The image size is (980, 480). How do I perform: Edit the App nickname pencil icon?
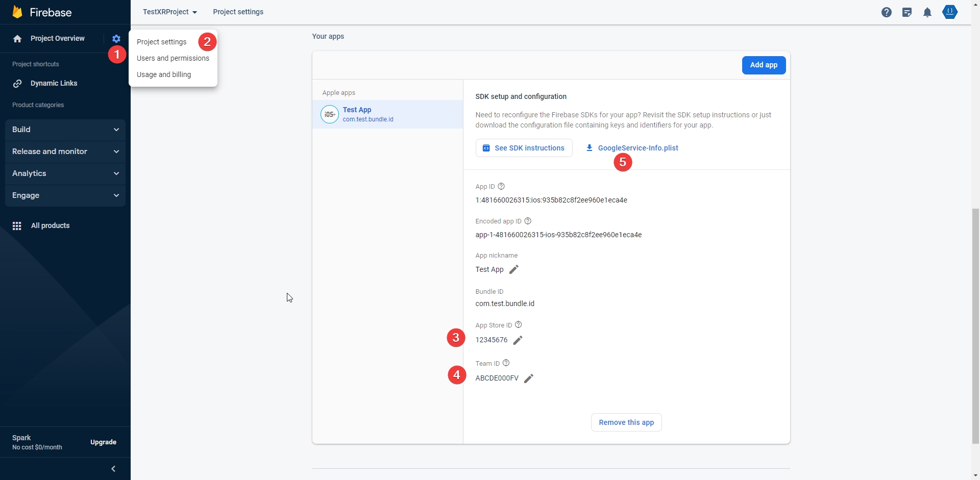point(514,269)
